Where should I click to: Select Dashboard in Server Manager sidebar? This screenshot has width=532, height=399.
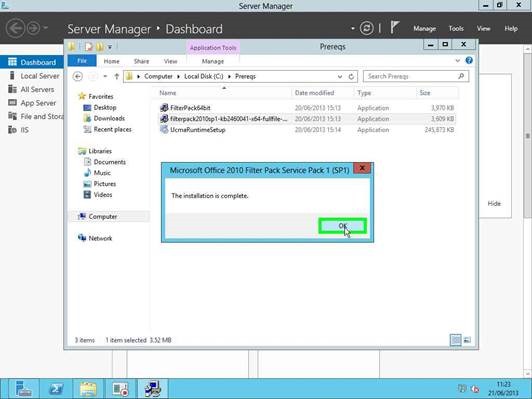coord(32,62)
